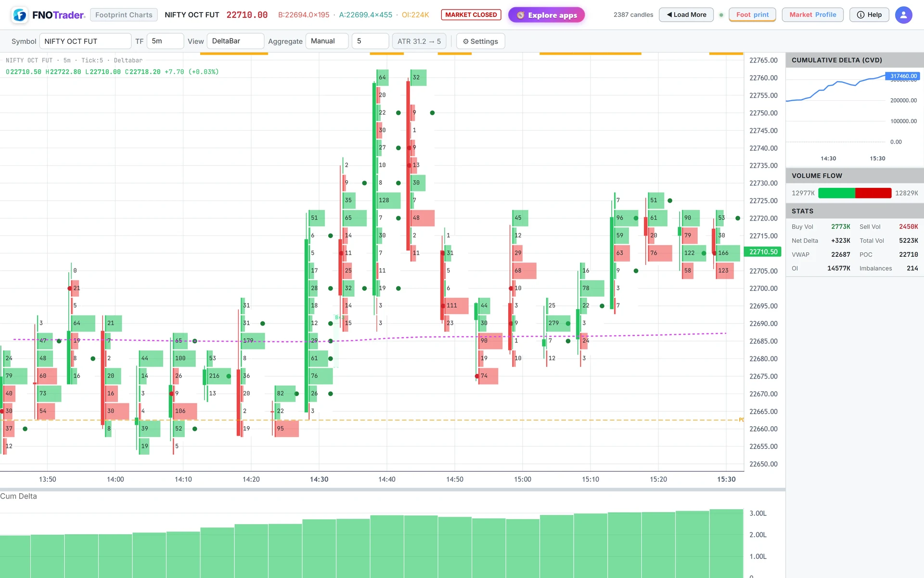Open the Symbol NIFTY OCT FUT dropdown
This screenshot has height=578, width=924.
pos(85,41)
